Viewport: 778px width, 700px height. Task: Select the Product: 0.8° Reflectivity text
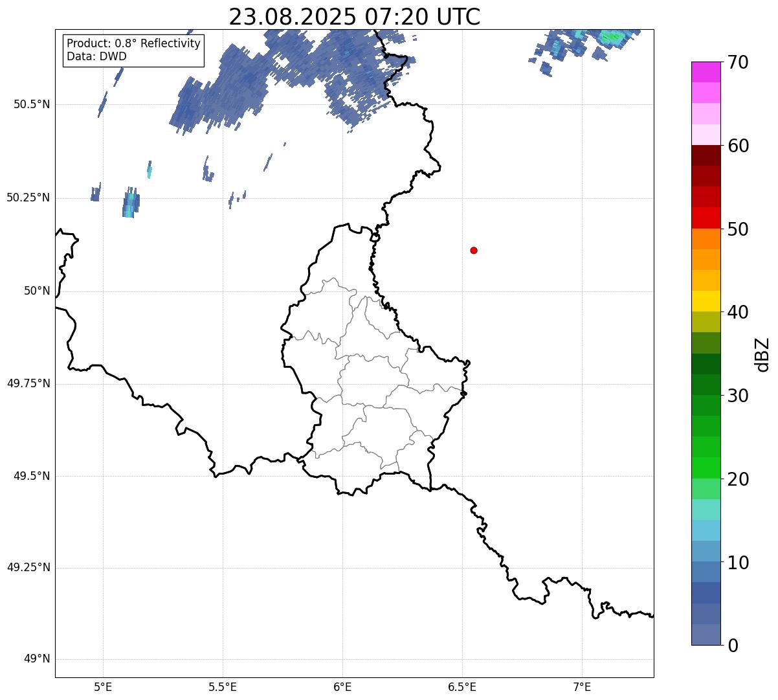click(134, 43)
